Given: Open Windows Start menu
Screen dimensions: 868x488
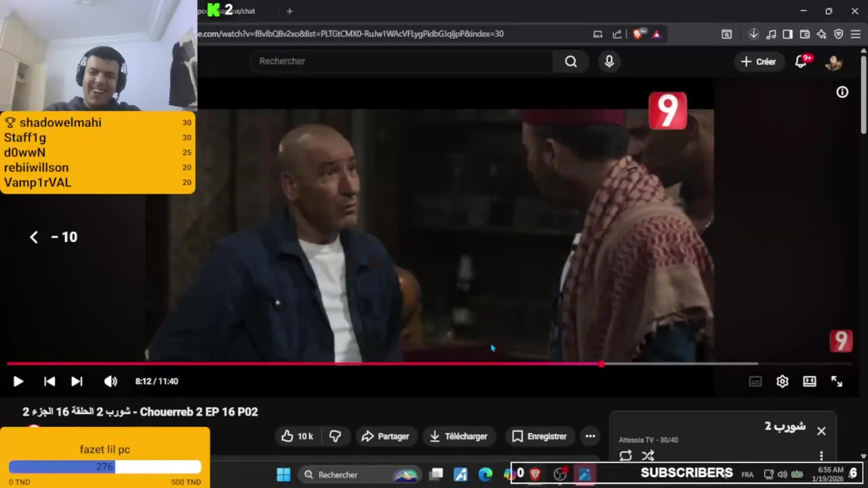Looking at the screenshot, I should [283, 474].
